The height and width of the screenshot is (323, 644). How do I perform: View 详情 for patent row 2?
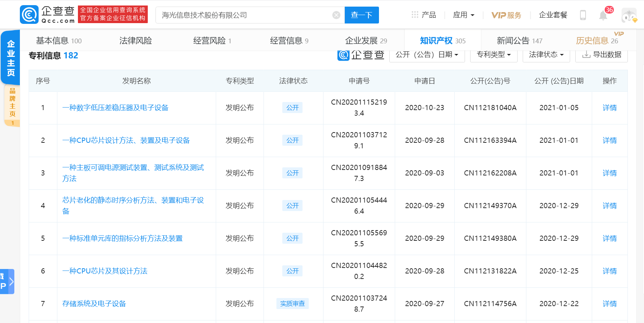(x=609, y=140)
